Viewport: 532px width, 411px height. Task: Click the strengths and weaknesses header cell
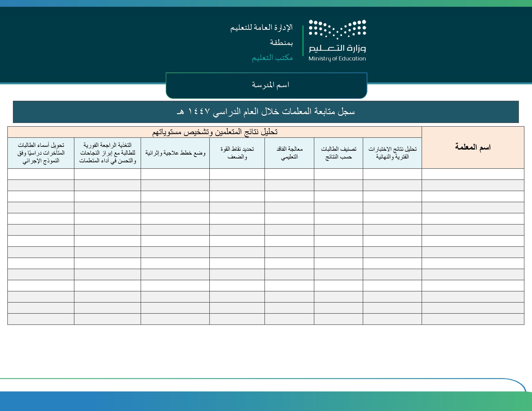(x=237, y=153)
